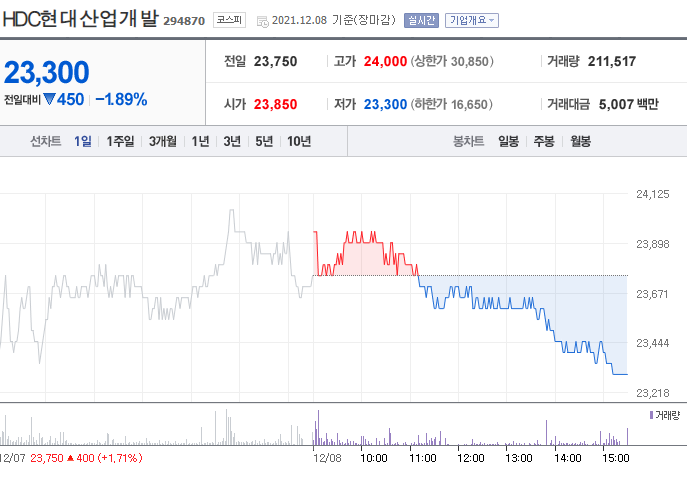Click the 23,218 y-axis label
Viewport: 687px width, 477px height.
pyautogui.click(x=652, y=393)
